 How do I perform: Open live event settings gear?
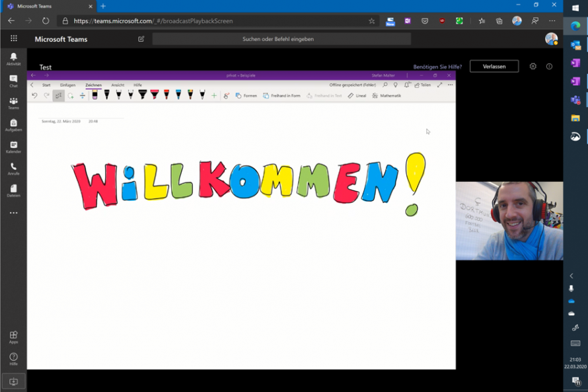[533, 66]
